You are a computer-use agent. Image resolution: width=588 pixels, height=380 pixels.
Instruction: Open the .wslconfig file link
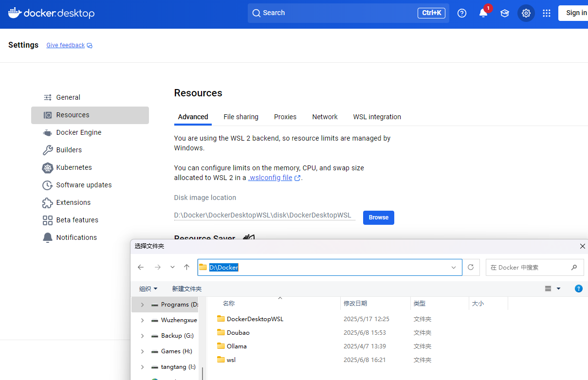coord(271,178)
